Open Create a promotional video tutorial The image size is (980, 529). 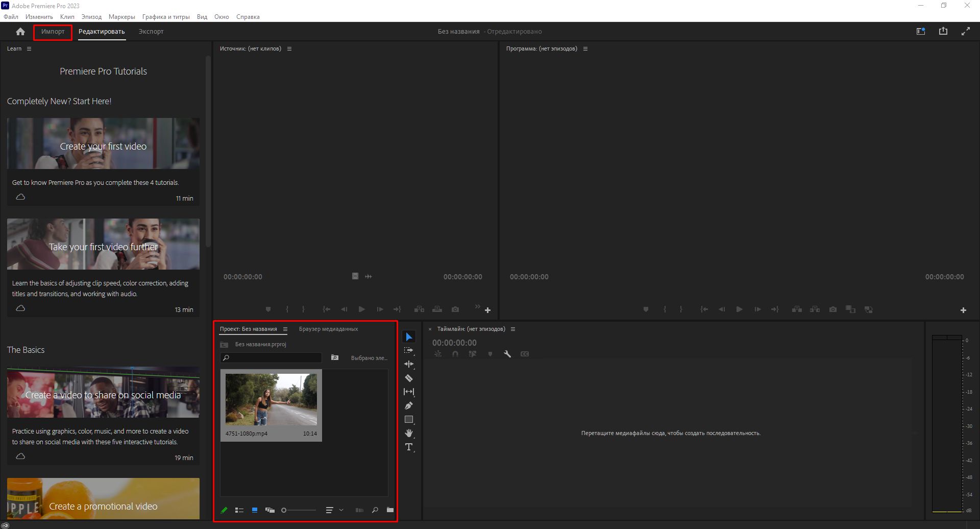(x=103, y=499)
